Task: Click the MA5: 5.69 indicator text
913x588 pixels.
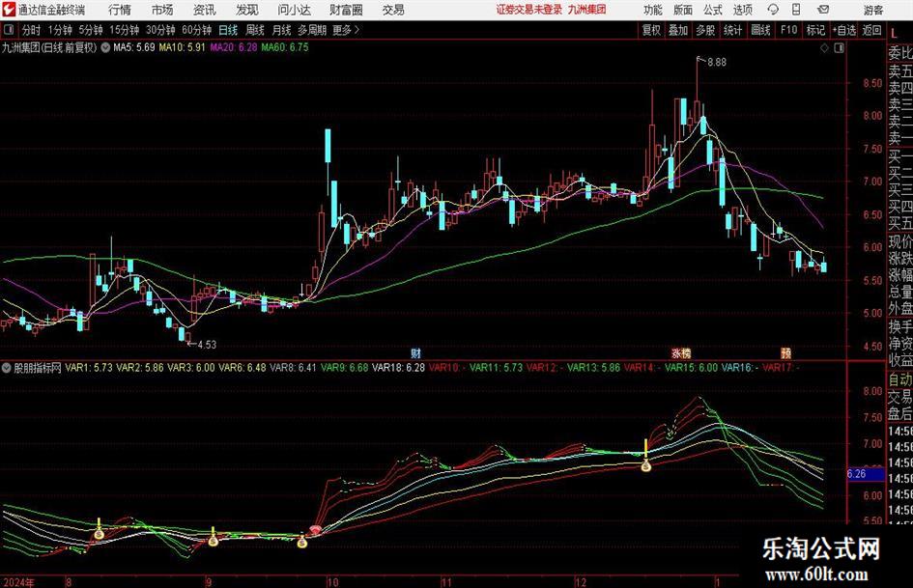Action: (134, 47)
